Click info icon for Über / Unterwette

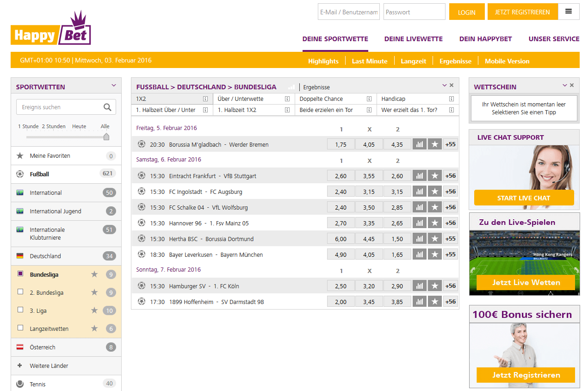287,99
